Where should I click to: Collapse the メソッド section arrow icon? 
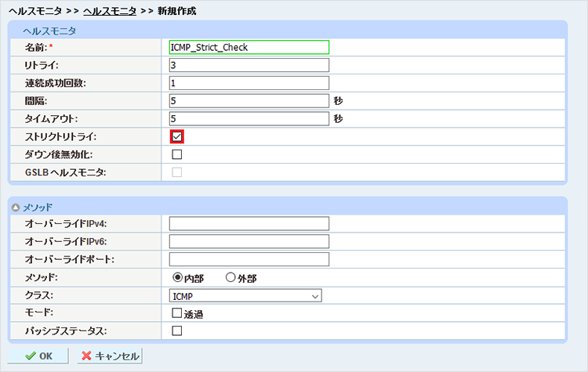pos(16,208)
